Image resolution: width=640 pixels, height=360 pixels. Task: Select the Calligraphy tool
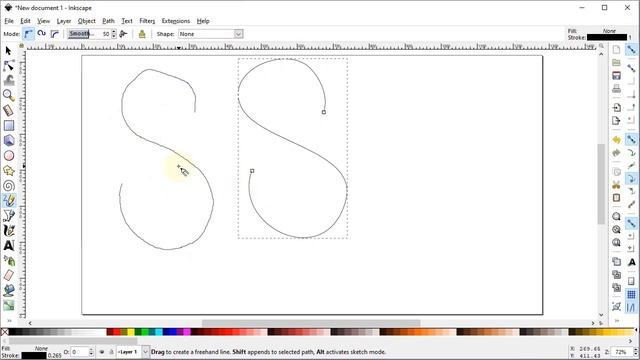click(9, 231)
